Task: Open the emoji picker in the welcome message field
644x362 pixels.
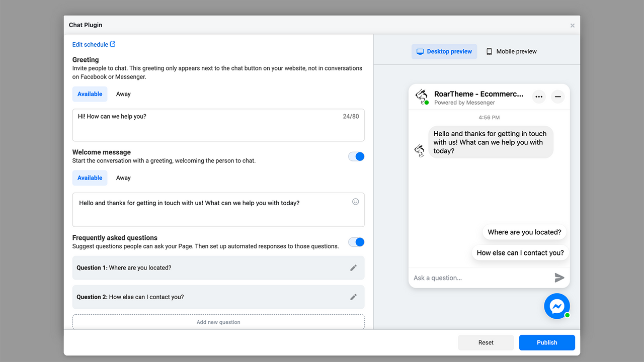Action: point(355,201)
